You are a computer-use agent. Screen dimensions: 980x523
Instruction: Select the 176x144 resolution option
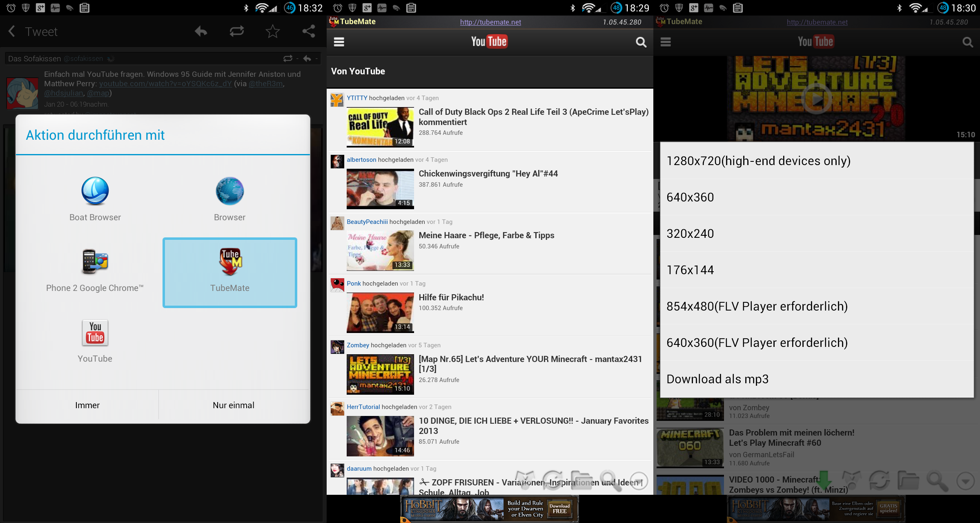point(817,270)
